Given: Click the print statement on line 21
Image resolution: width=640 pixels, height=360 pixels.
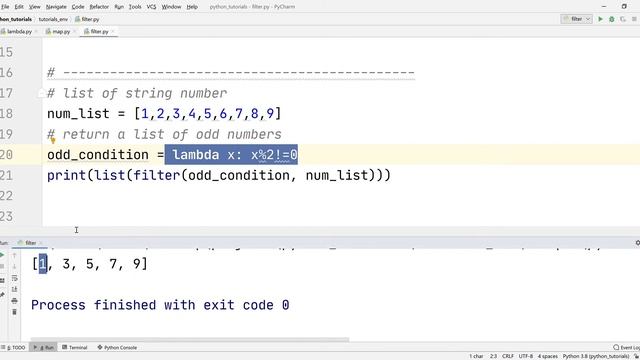Looking at the screenshot, I should 219,176.
